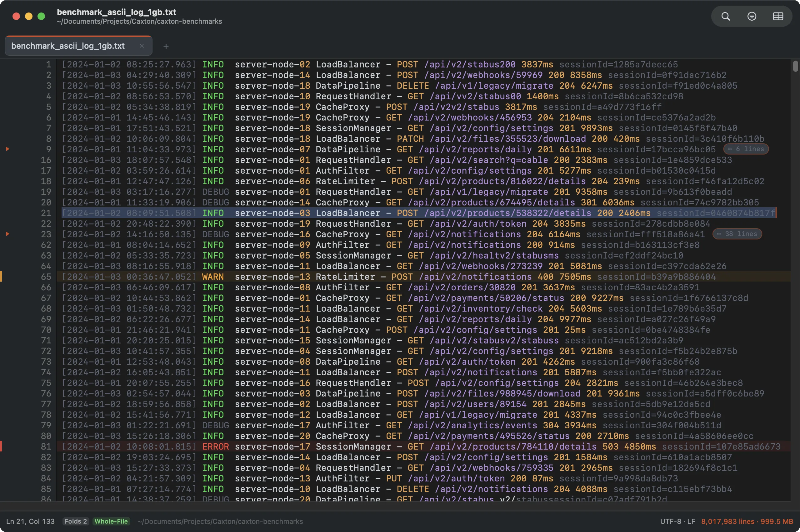Click the red ERROR marker beside line 81
The height and width of the screenshot is (532, 800).
(x=1, y=446)
